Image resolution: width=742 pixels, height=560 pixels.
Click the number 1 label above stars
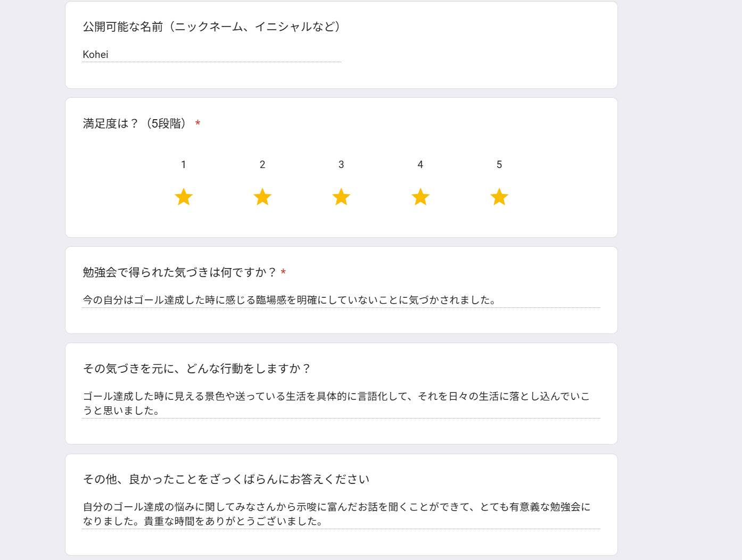(x=184, y=165)
